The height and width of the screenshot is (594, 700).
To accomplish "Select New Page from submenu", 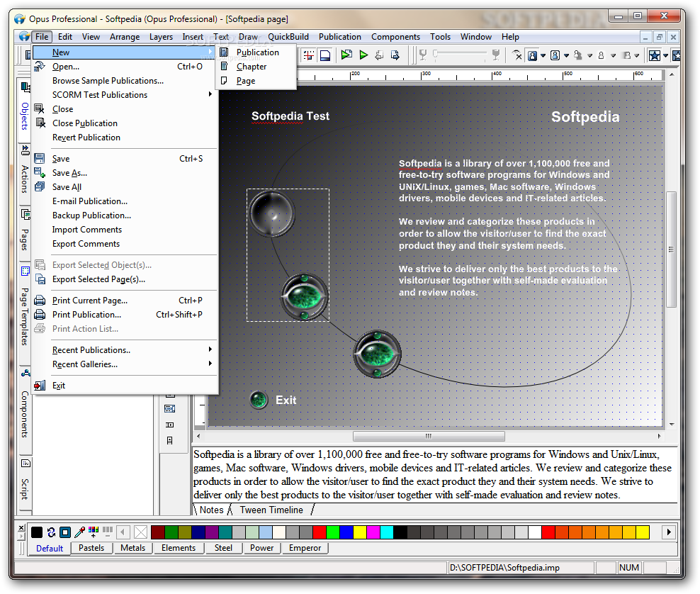I will pyautogui.click(x=256, y=81).
